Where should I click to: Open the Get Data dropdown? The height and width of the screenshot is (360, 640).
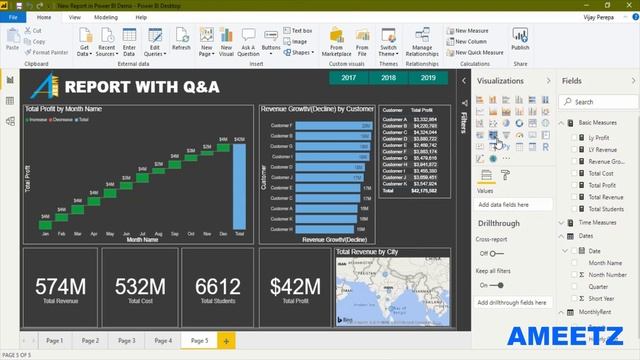[x=84, y=42]
